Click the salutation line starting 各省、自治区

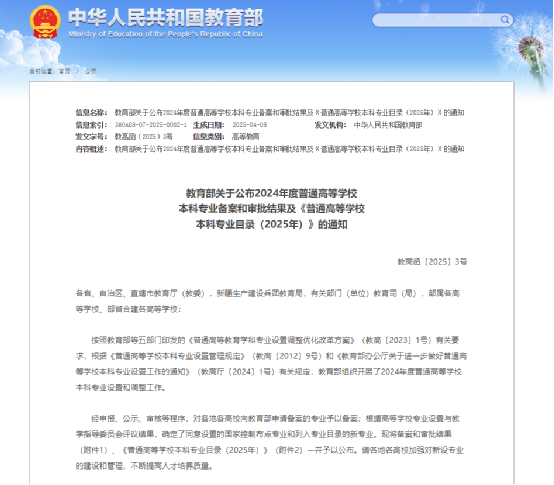click(267, 293)
